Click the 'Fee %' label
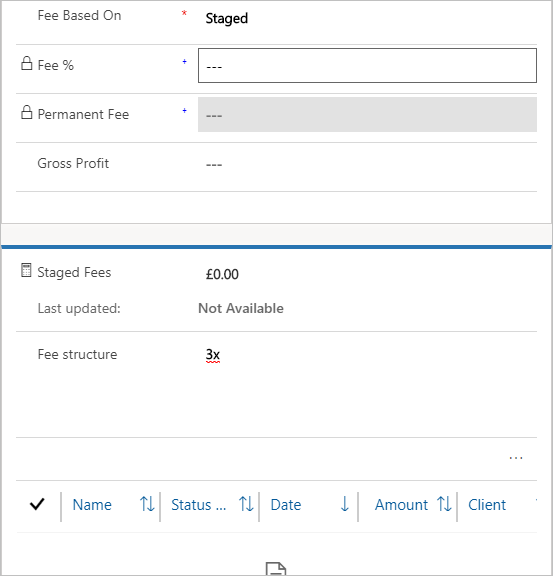The width and height of the screenshot is (553, 576). [x=55, y=65]
